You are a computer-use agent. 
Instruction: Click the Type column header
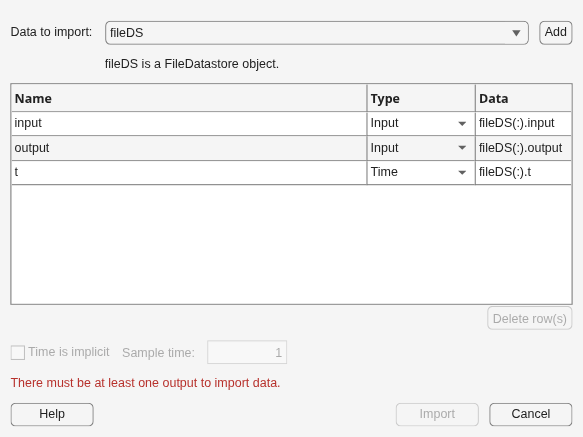click(x=421, y=98)
